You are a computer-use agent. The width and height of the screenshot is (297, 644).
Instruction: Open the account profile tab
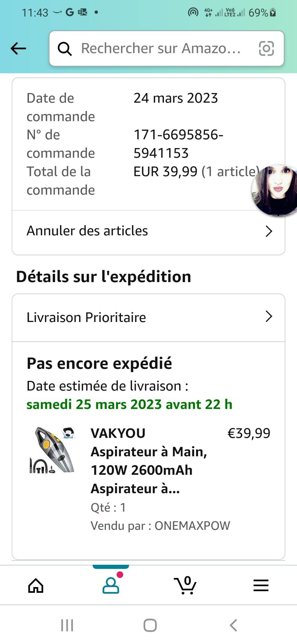(x=111, y=586)
